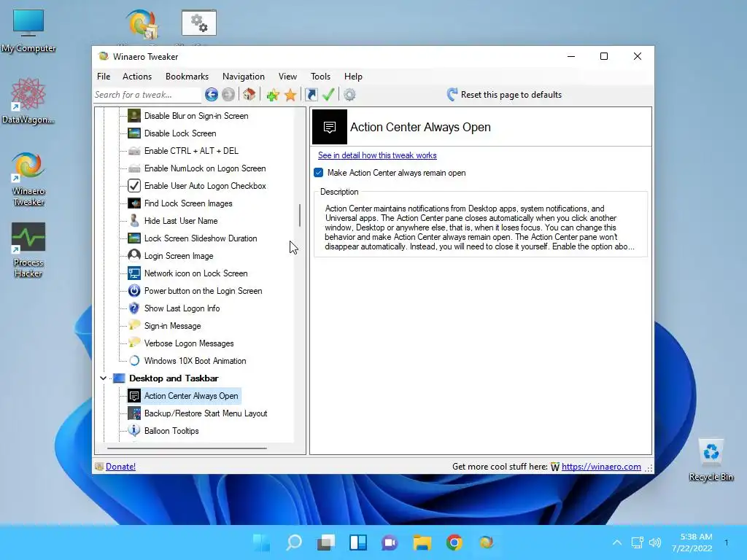Click the Donate! link
Image resolution: width=747 pixels, height=560 pixels.
(120, 467)
